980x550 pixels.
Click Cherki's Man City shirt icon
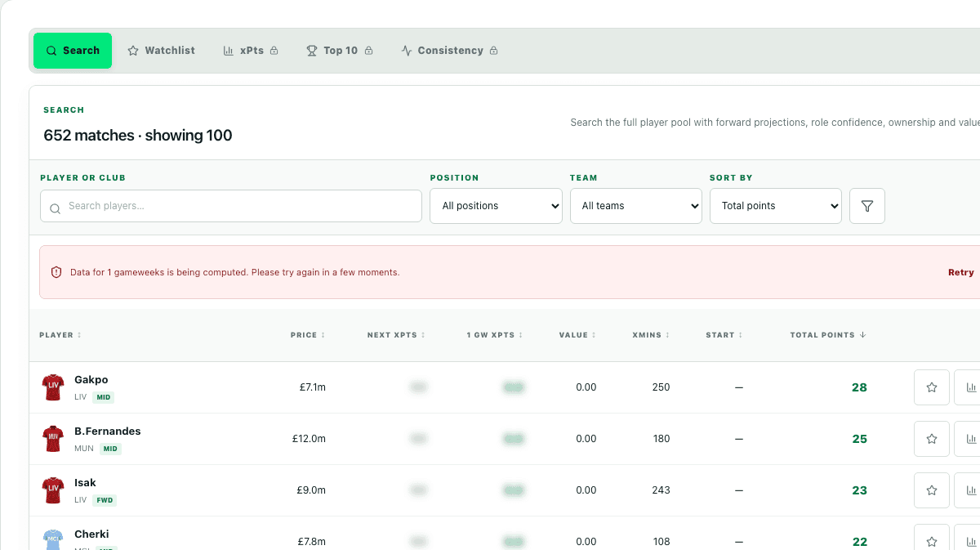coord(53,539)
